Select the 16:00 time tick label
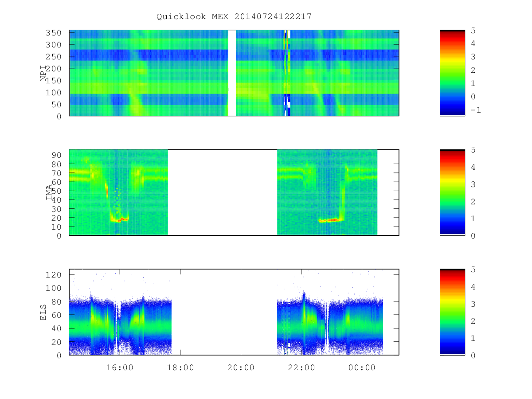This screenshot has height=399, width=532. click(x=120, y=368)
